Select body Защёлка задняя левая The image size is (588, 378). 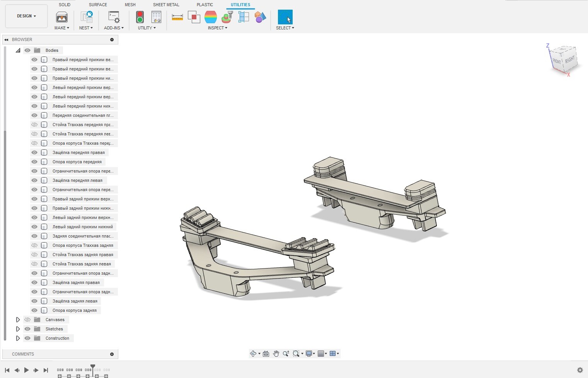[x=75, y=301]
